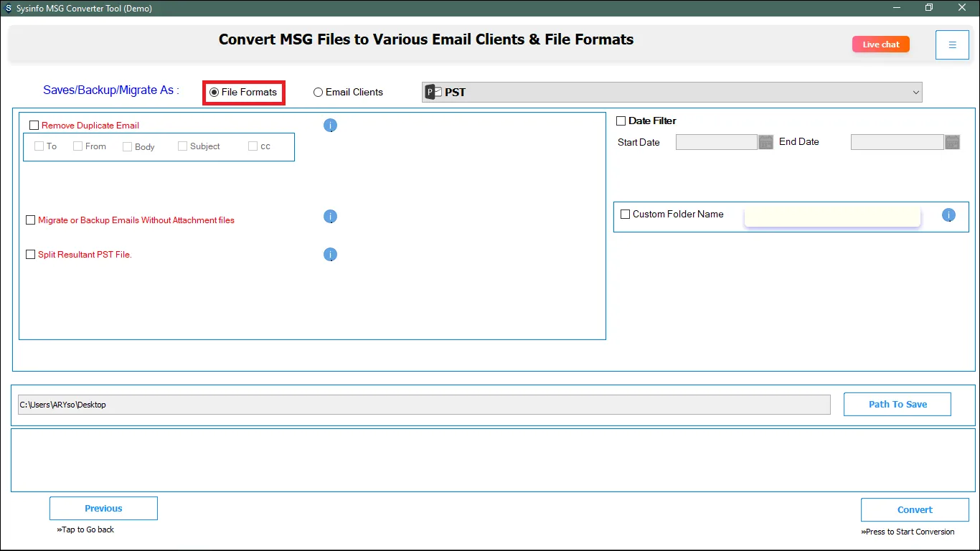980x551 pixels.
Task: Show info for Split Resultant PST File
Action: 330,255
